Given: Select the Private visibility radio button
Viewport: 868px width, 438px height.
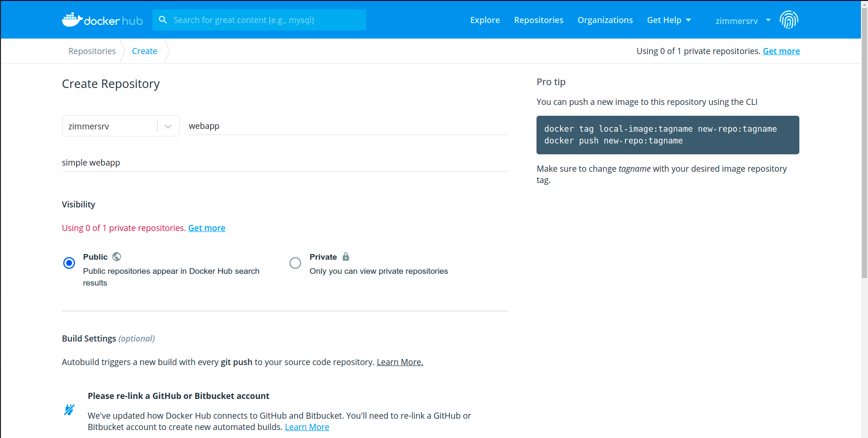Looking at the screenshot, I should click(295, 263).
